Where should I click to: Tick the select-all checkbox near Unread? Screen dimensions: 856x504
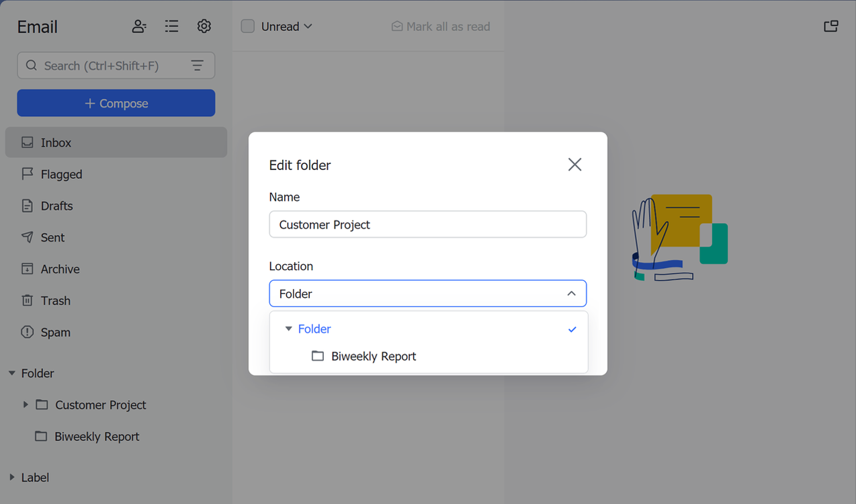247,26
